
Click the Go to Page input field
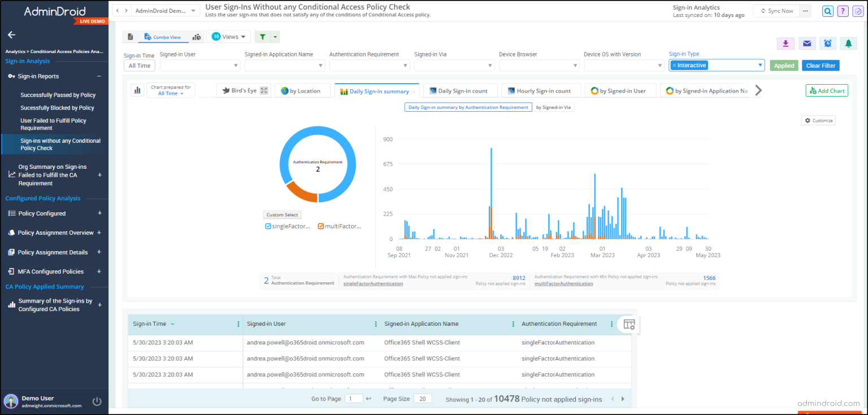(354, 399)
